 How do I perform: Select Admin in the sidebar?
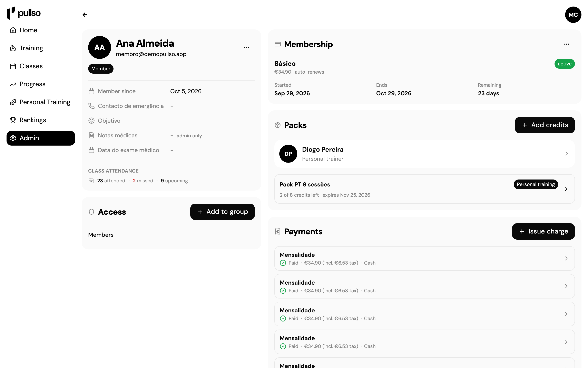pos(41,138)
